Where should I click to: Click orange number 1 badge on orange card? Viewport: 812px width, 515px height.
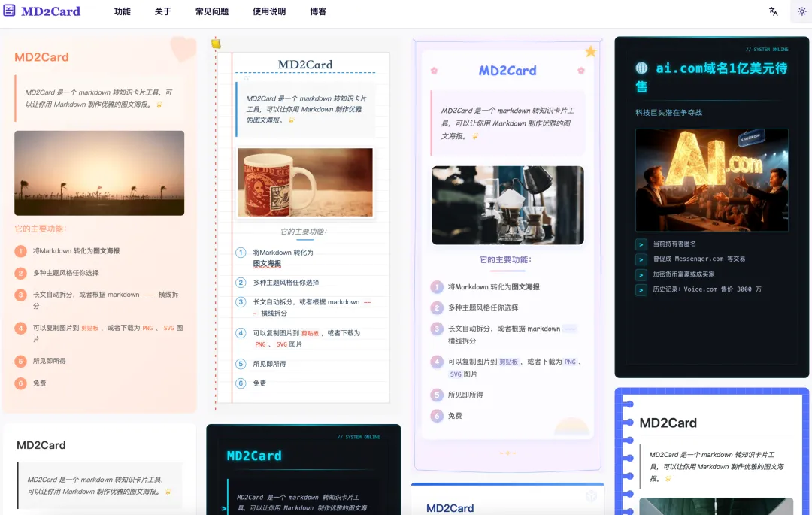(21, 251)
